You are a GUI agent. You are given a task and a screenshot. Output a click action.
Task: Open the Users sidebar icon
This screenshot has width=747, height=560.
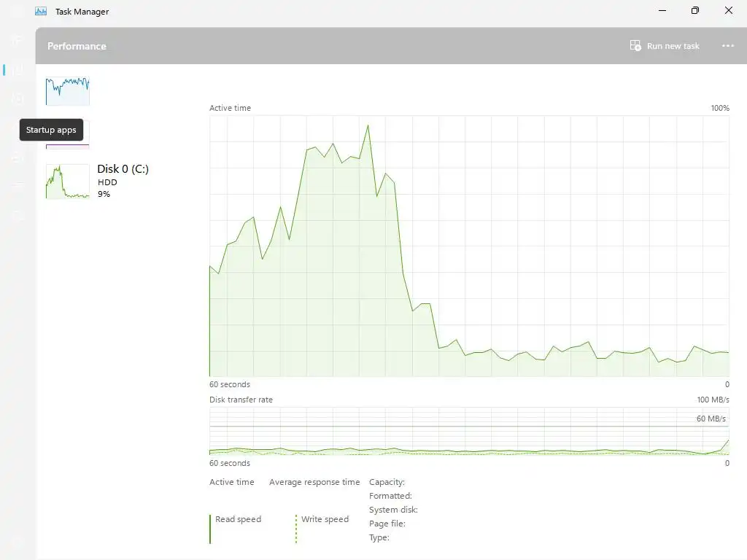pos(18,156)
